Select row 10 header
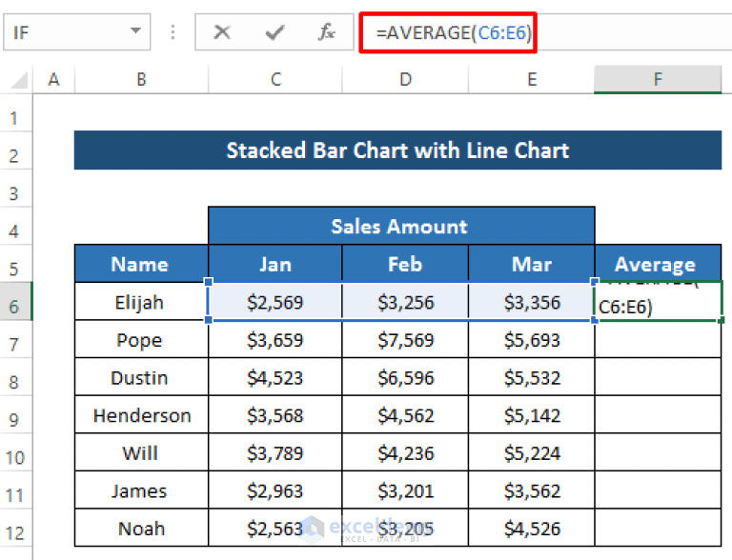This screenshot has height=560, width=732. tap(16, 452)
